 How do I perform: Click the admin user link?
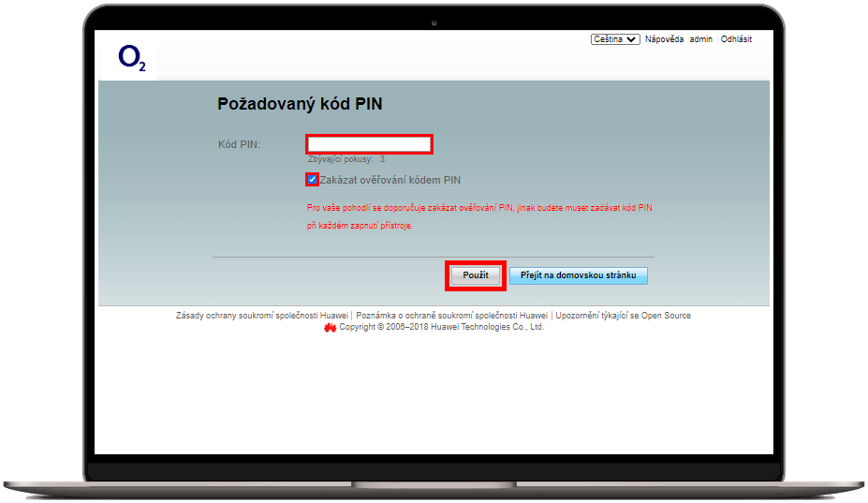point(700,39)
